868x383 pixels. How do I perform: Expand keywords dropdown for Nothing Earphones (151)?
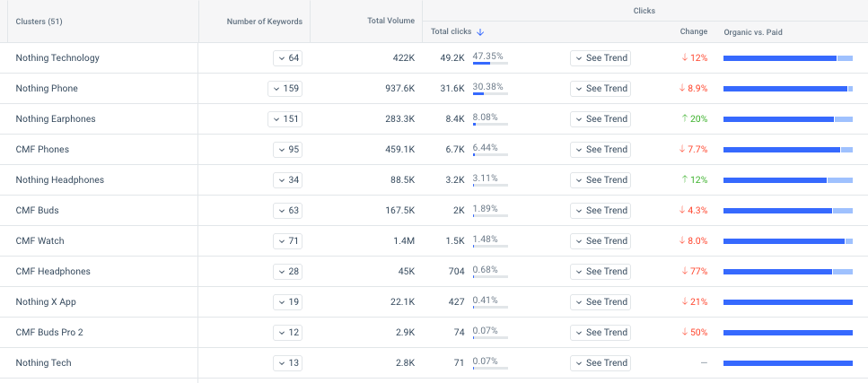[285, 119]
